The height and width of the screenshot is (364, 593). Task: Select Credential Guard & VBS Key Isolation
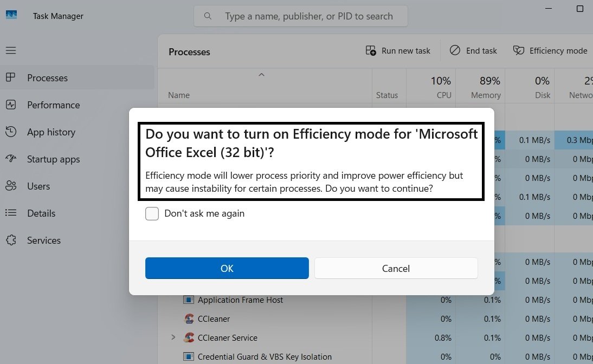265,356
